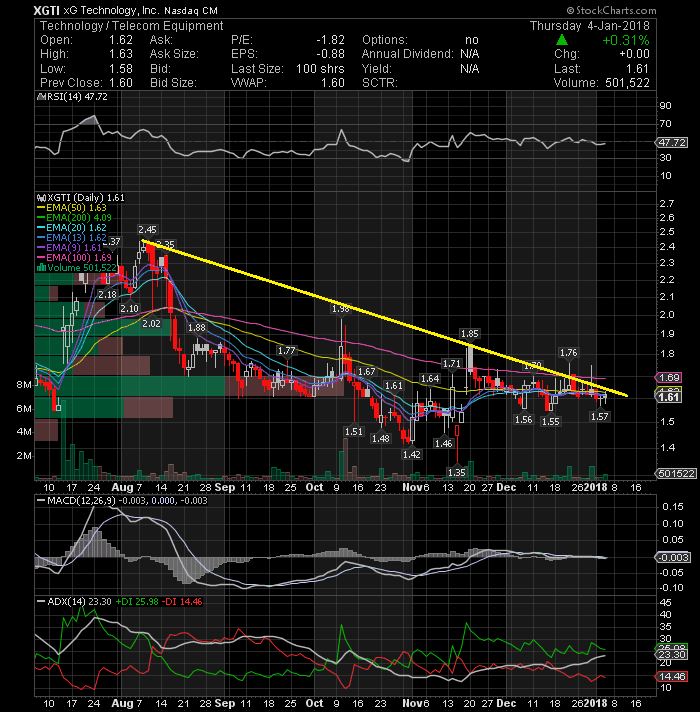Click the candlestick icon beside XGTI (Daily)
The width and height of the screenshot is (700, 712).
point(41,198)
